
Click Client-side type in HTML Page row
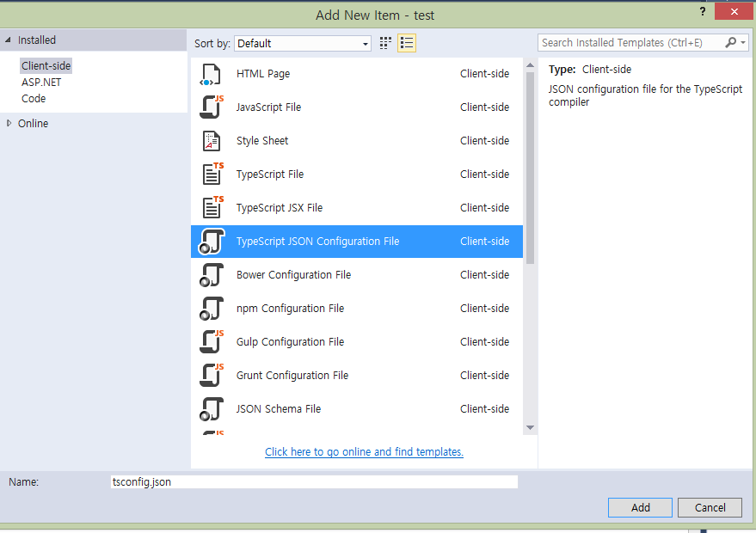tap(484, 74)
